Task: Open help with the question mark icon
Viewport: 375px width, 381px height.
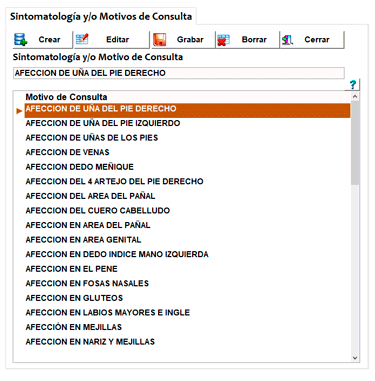Action: pos(353,85)
